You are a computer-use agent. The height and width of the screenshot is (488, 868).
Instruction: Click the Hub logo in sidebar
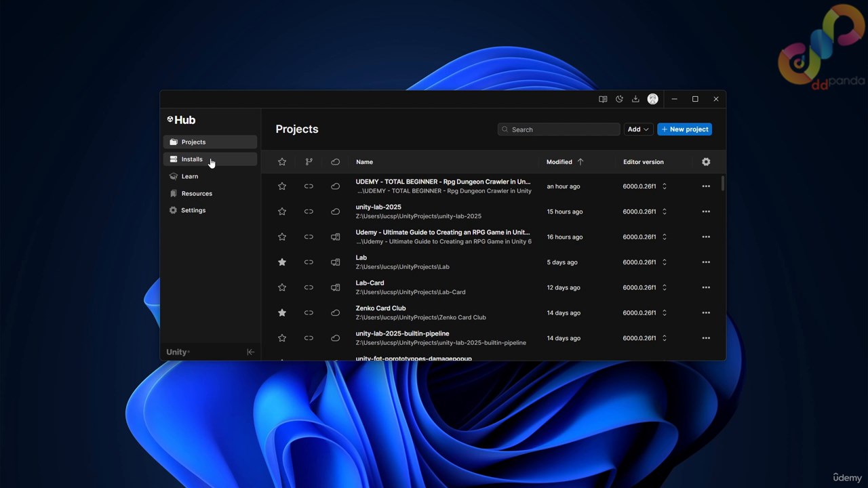coord(181,120)
